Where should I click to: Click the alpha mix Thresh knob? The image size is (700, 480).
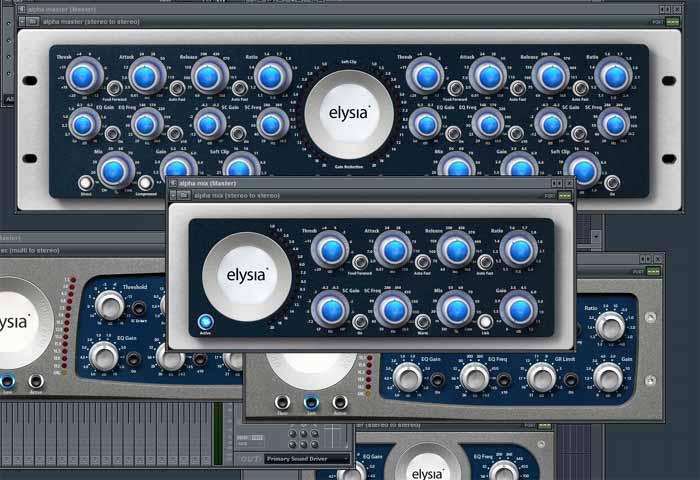pos(330,250)
